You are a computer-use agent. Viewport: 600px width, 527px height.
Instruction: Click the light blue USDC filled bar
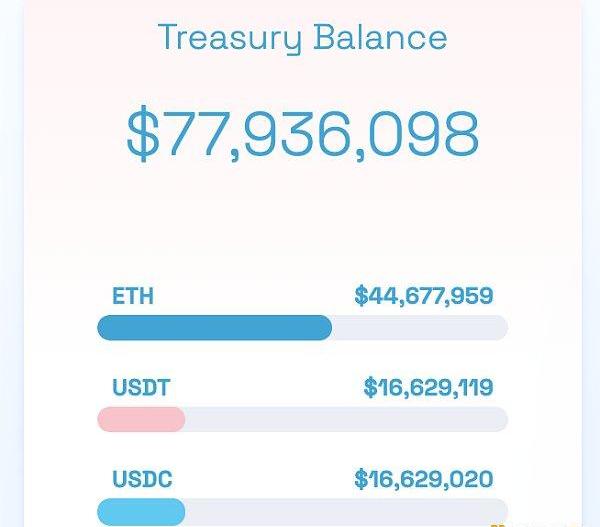(140, 511)
